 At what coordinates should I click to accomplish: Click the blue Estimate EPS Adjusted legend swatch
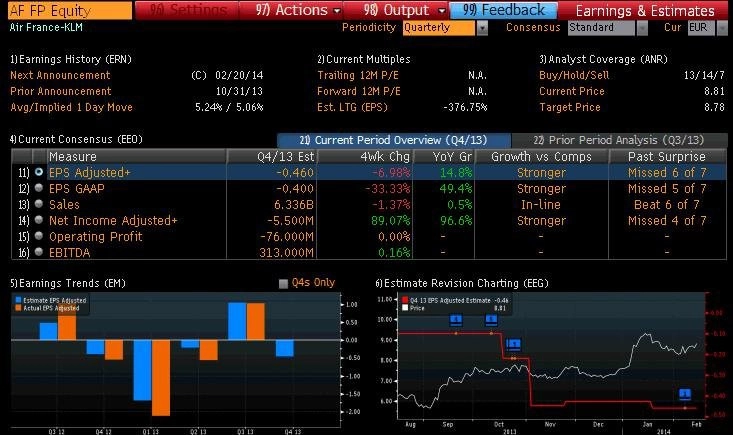[x=18, y=300]
